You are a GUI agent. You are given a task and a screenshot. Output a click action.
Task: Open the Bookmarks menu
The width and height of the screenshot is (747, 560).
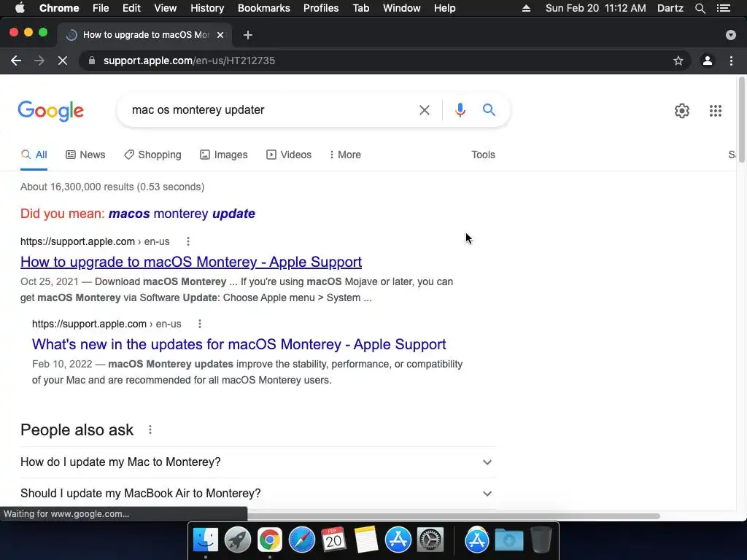[x=263, y=8]
